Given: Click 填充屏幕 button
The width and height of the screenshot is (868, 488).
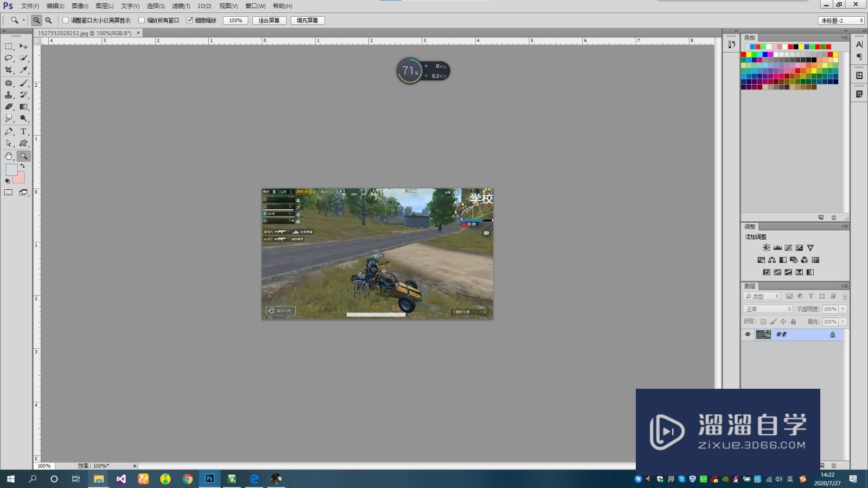Looking at the screenshot, I should [x=308, y=21].
